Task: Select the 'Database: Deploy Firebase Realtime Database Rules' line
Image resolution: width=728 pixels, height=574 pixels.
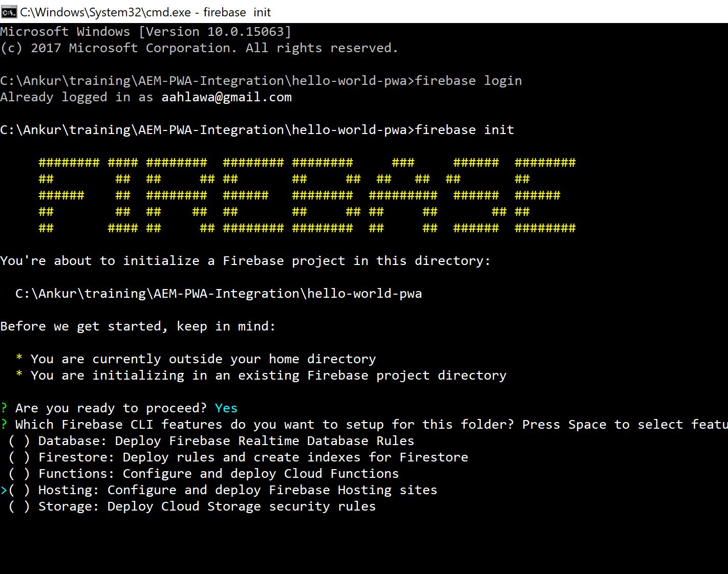Action: [226, 441]
